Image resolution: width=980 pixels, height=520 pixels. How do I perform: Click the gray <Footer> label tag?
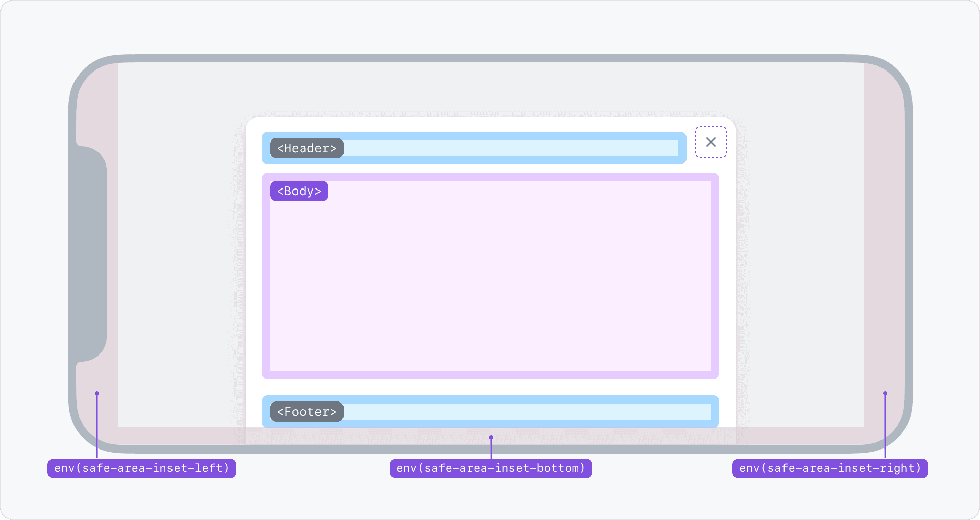306,412
